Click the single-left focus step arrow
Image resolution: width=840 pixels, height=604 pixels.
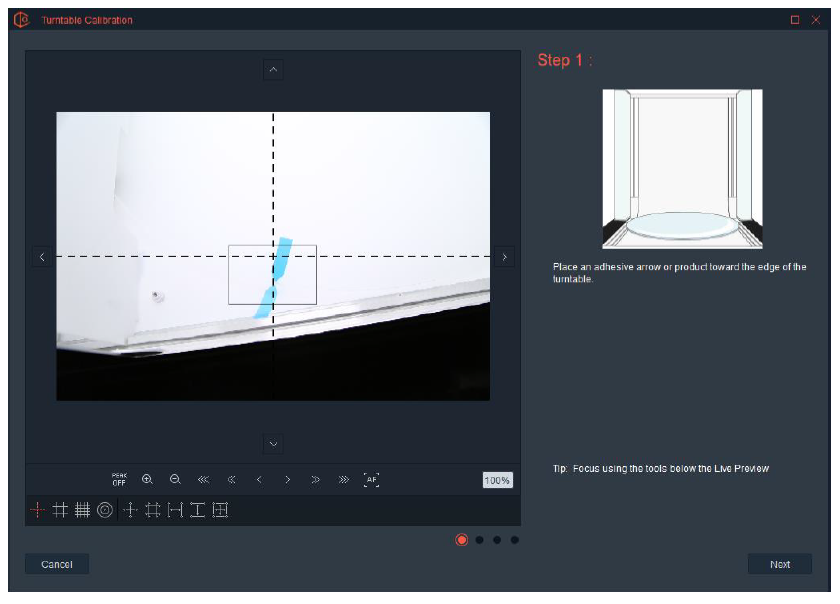259,480
